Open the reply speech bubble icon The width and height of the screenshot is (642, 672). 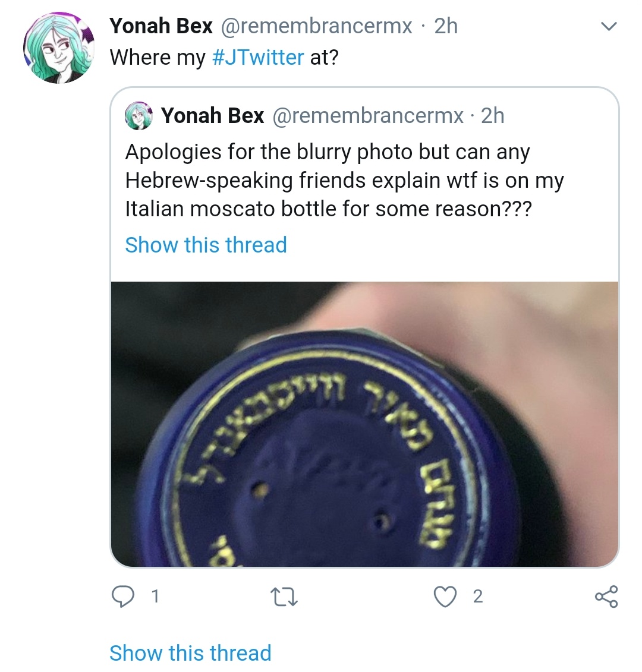coord(122,597)
